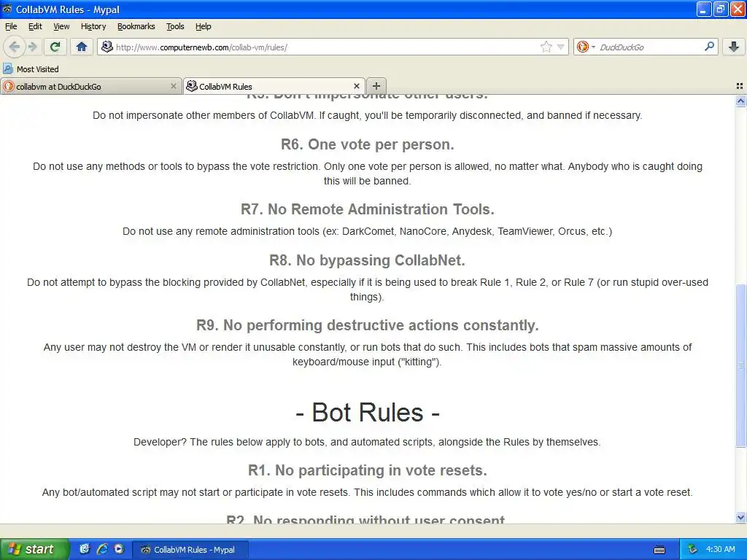
Task: Close the collabvm at DuckDuckGo tab
Action: tap(174, 86)
